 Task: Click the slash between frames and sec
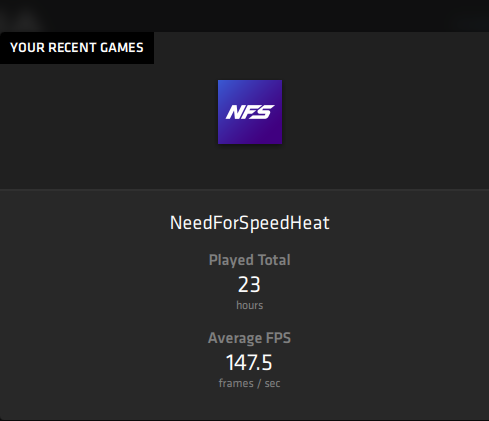coord(259,384)
